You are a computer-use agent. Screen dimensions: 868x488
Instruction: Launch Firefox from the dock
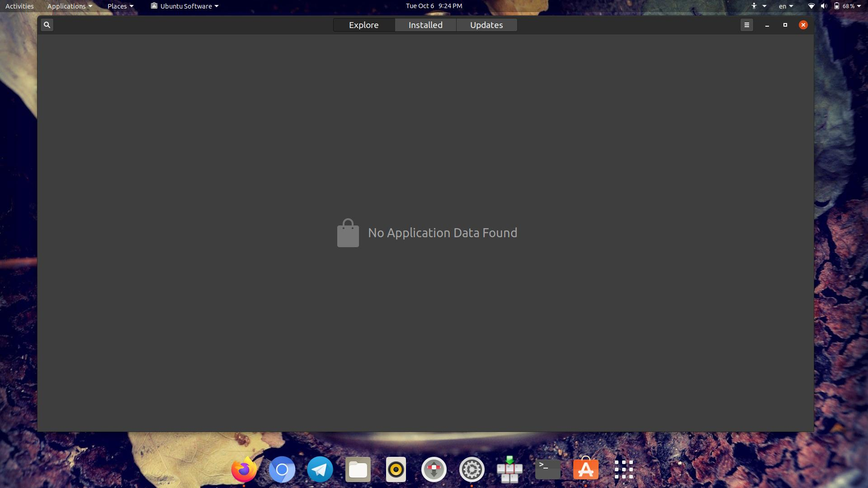244,470
